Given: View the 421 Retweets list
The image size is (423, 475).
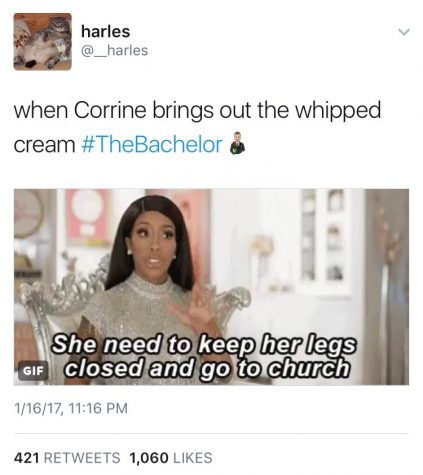Looking at the screenshot, I should pos(67,458).
